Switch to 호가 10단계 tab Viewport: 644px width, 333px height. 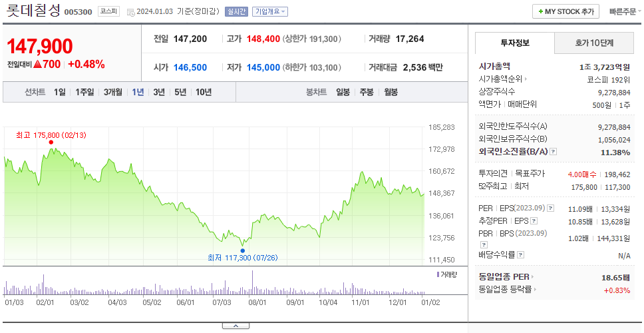[x=594, y=43]
